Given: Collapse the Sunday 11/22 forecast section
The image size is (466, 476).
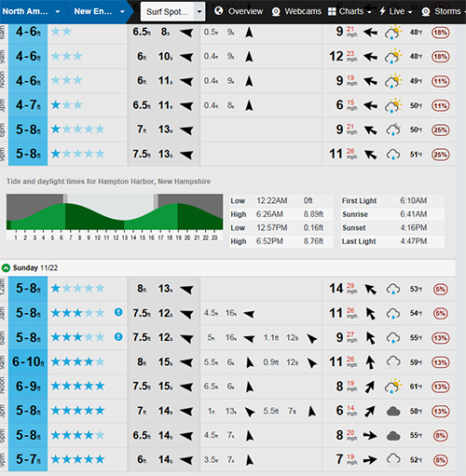Looking at the screenshot, I should (6, 267).
